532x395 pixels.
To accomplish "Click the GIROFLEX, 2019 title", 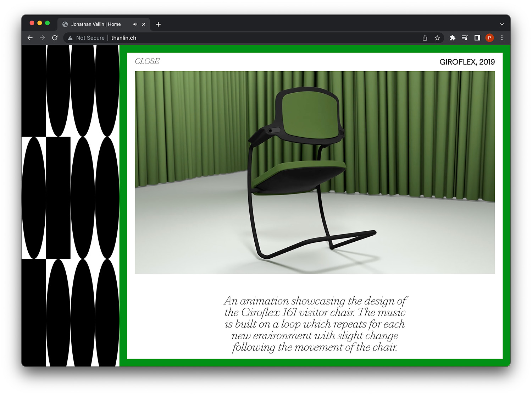I will [x=467, y=62].
